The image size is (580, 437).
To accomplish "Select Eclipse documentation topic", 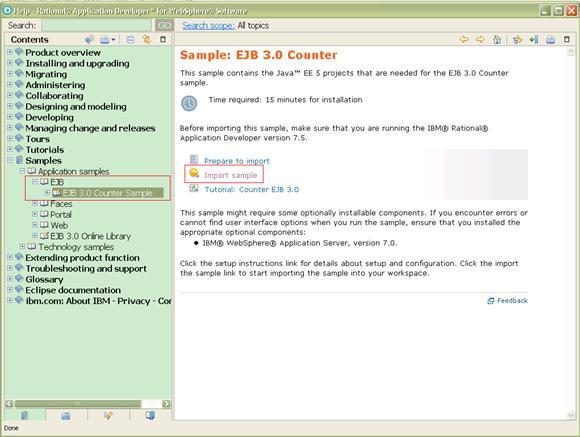I will point(73,290).
